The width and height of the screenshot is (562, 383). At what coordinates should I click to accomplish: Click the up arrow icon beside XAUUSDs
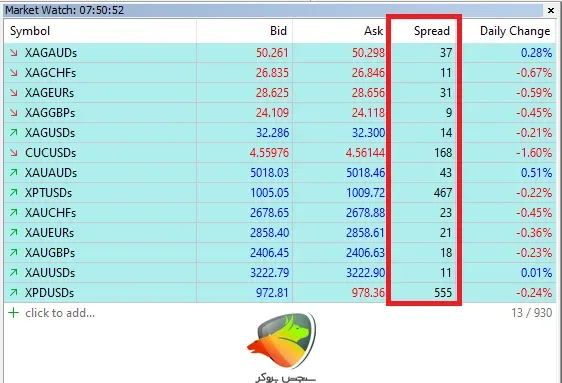14,273
